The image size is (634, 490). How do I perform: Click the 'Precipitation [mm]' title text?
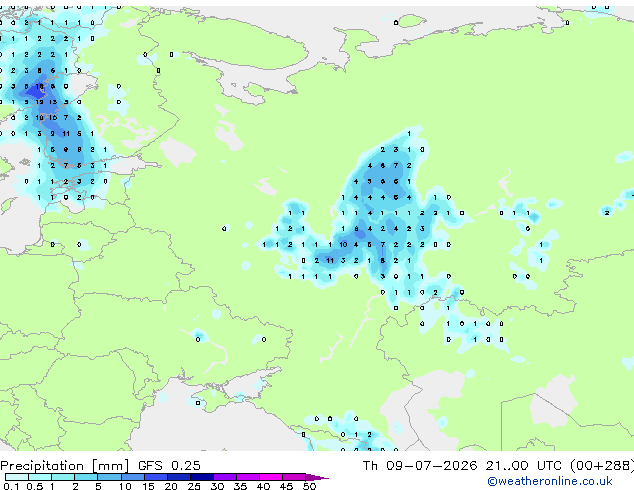65,466
